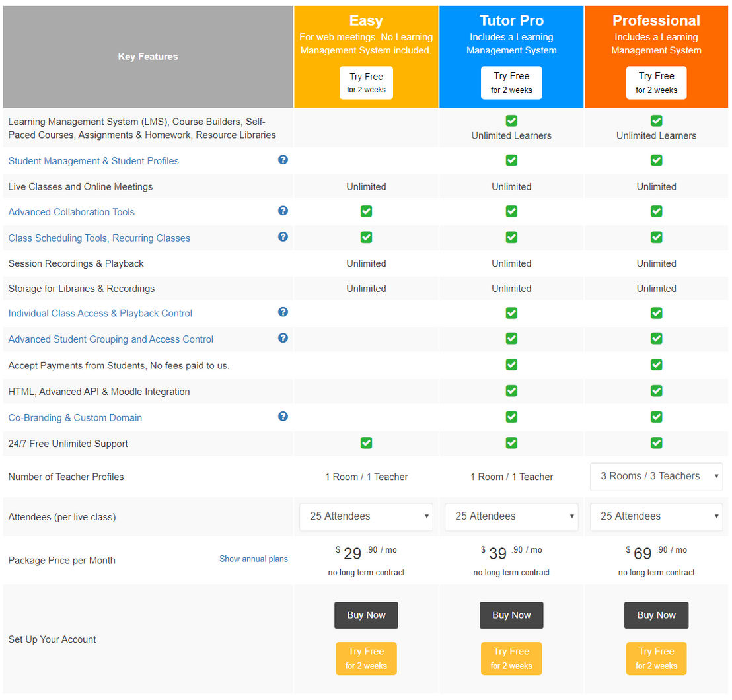Click Live Classes and Online Meetings label
The height and width of the screenshot is (700, 732).
click(x=81, y=187)
